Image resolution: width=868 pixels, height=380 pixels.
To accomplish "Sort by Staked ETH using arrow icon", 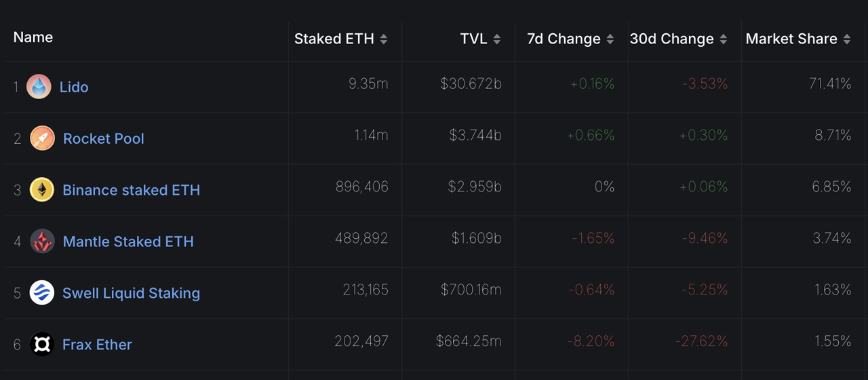I will 384,39.
